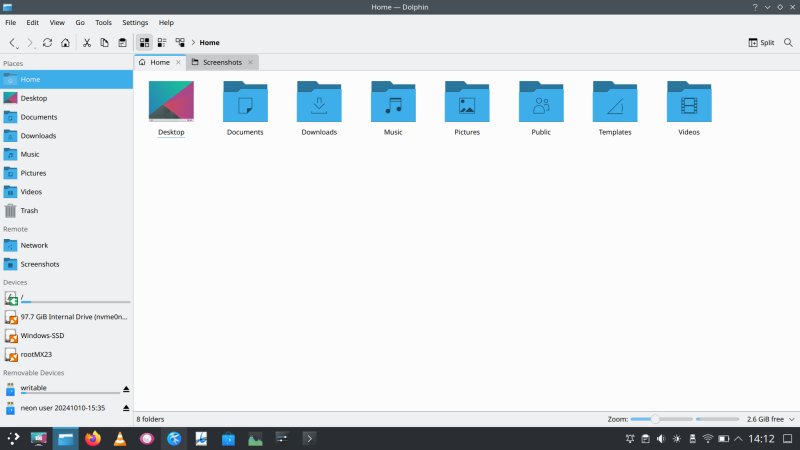The image size is (800, 450).
Task: Click the Copy toolbar icon
Action: pos(104,43)
